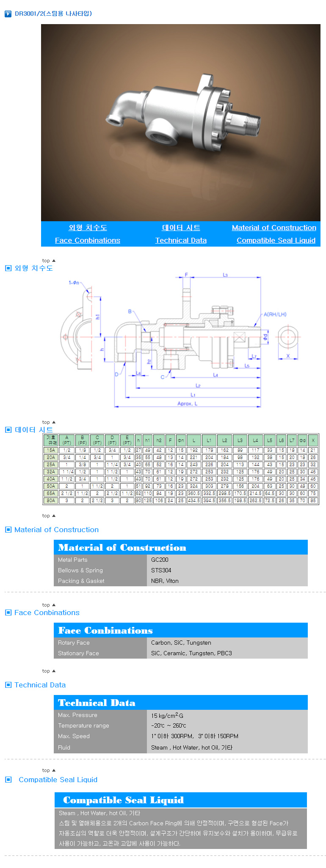Viewport: 326px width, 868px height.
Task: Select the 15A row label
Action: [x=51, y=450]
